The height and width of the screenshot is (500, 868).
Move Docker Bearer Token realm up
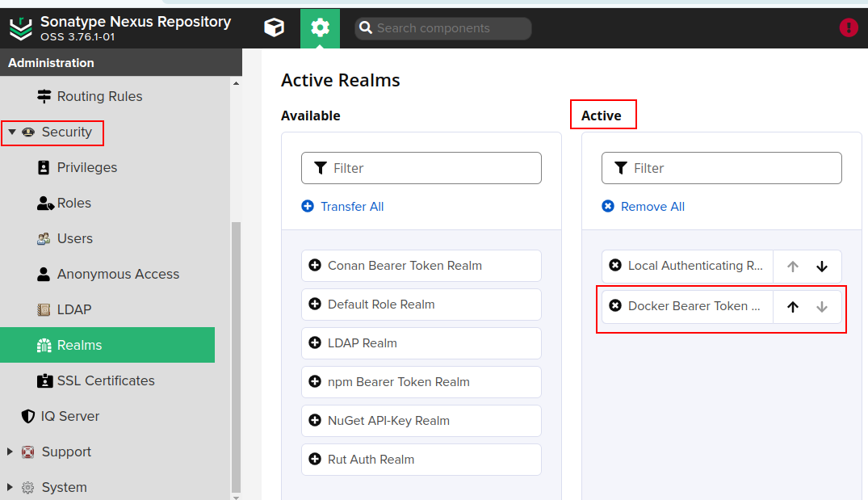click(x=793, y=307)
